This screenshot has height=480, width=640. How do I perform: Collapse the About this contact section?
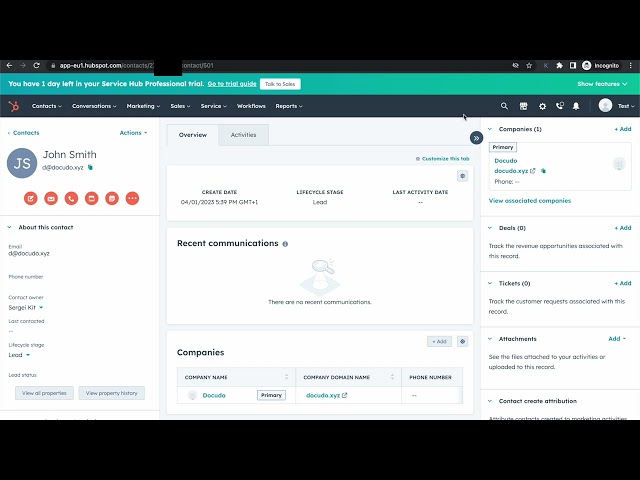(9, 227)
